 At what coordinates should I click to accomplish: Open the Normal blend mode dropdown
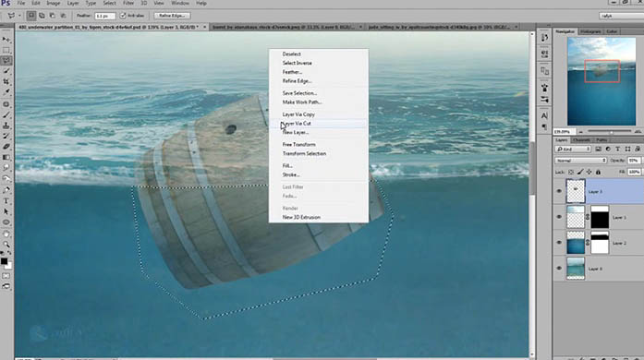coord(581,161)
